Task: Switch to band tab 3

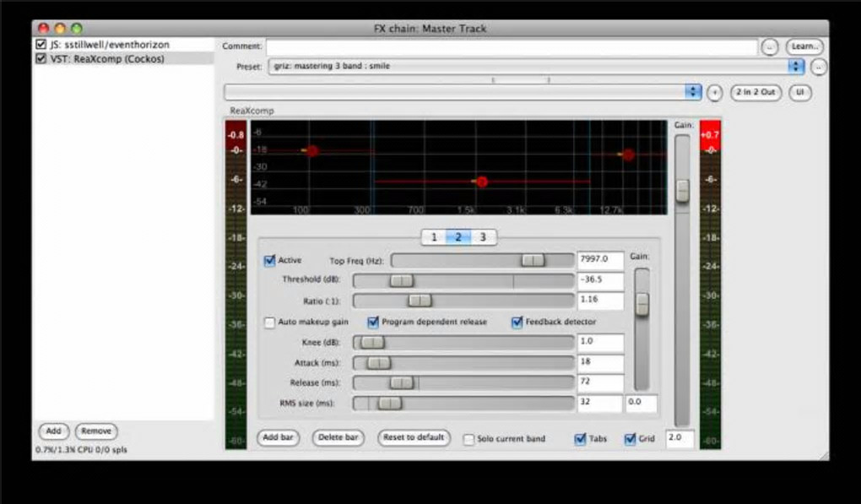Action: tap(483, 237)
